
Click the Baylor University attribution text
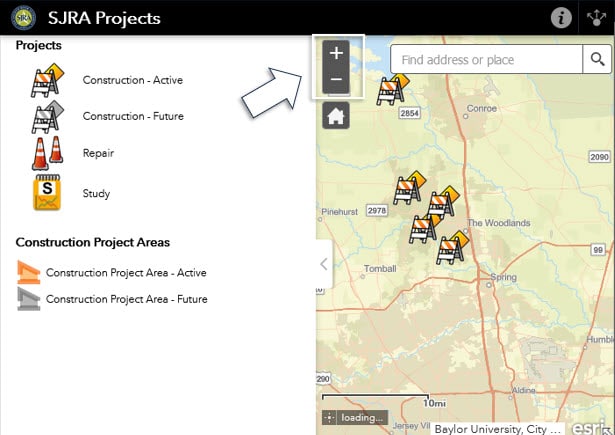tap(497, 429)
